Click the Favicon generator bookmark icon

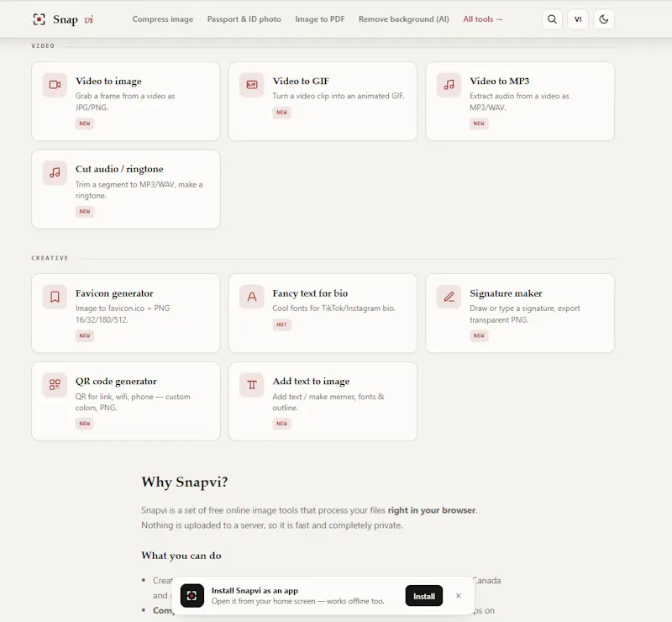point(55,297)
